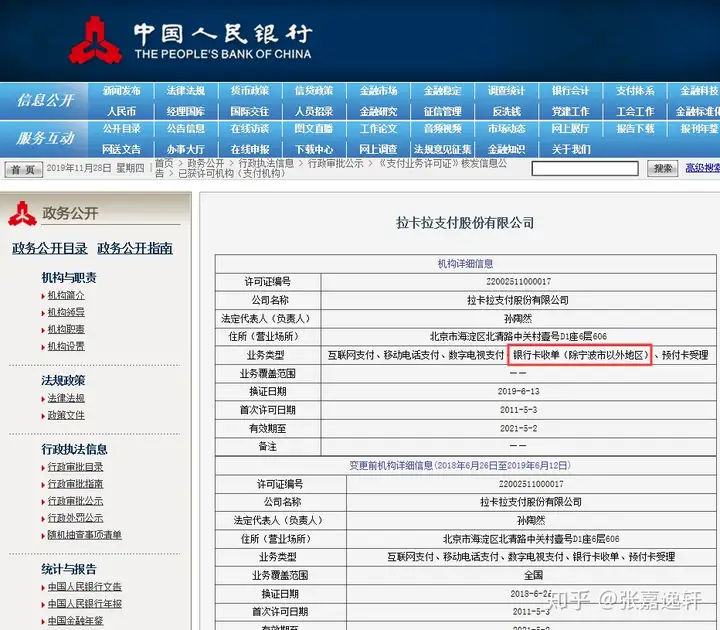Select 经理国库 in the navigation

click(186, 112)
